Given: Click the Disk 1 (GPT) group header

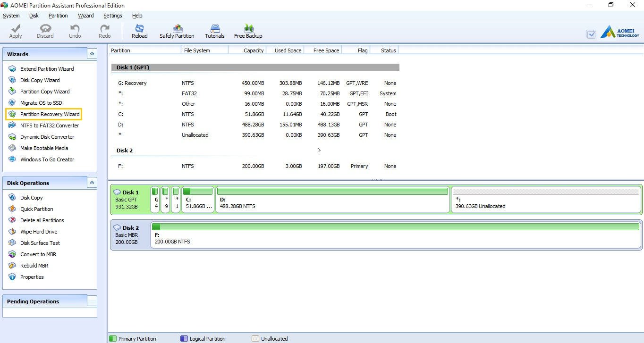Looking at the screenshot, I should pyautogui.click(x=255, y=67).
